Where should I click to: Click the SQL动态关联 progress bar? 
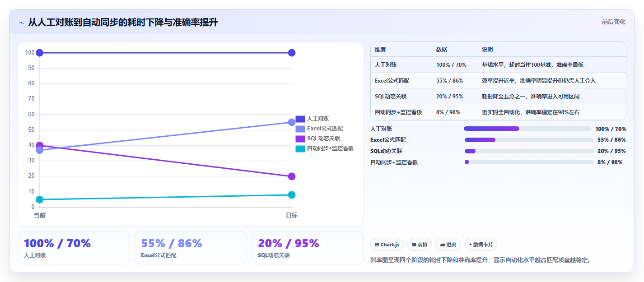(x=529, y=151)
